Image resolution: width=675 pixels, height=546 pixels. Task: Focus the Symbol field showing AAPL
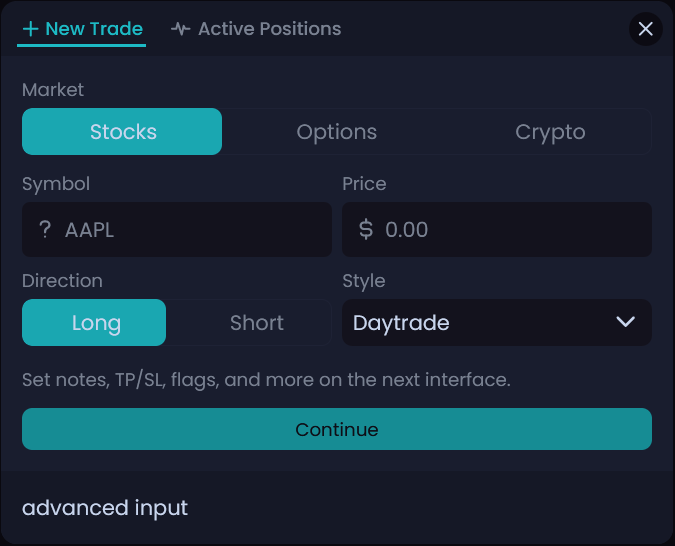pyautogui.click(x=190, y=230)
